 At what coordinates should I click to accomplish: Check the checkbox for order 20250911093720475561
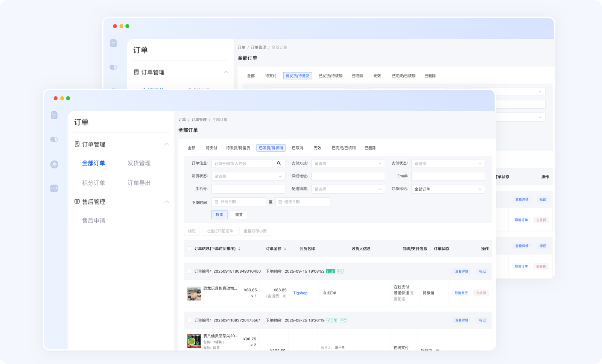[x=190, y=320]
